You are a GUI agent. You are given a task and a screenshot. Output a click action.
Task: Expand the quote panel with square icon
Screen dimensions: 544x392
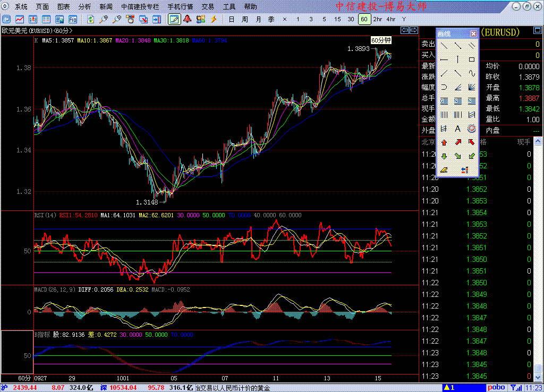tap(537, 31)
